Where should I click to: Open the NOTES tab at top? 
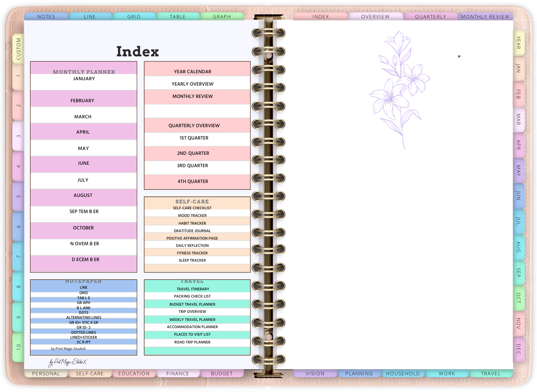tap(46, 17)
